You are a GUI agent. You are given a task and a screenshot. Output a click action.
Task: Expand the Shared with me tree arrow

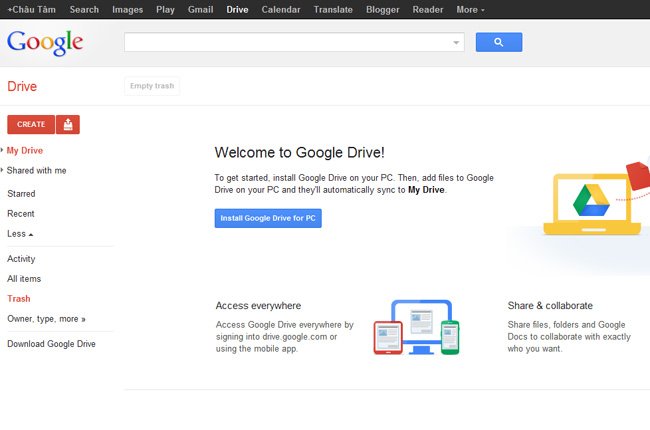(x=2, y=170)
